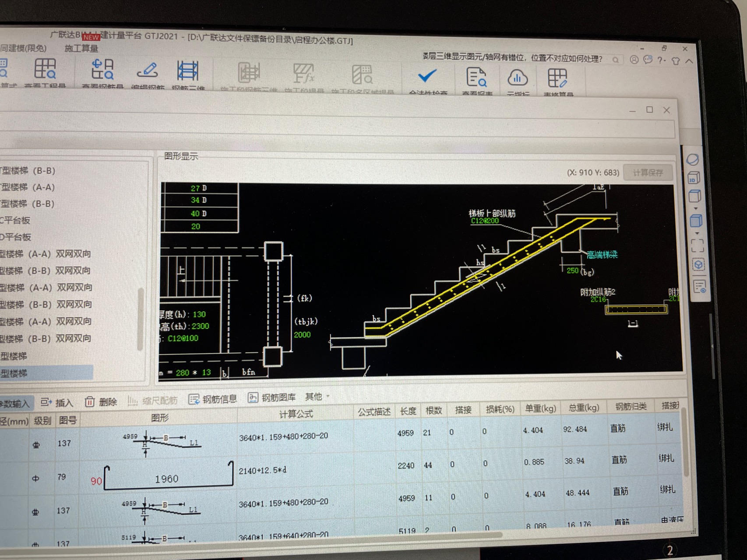Viewport: 747px width, 560px height.
Task: Open the question mark help icon
Action: pos(661,60)
